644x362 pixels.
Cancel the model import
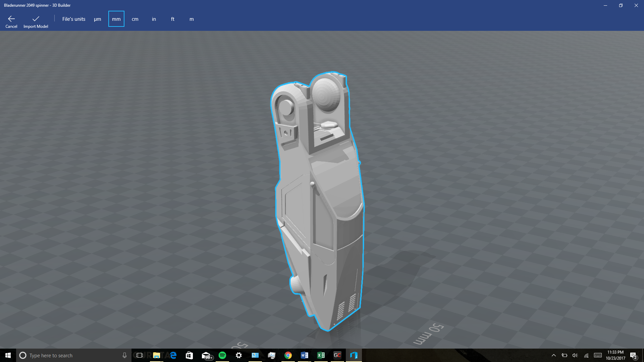click(x=11, y=21)
